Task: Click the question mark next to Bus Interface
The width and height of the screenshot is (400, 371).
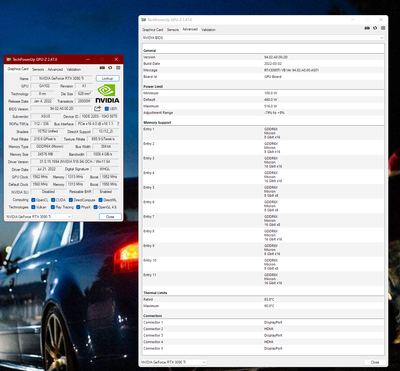Action: 118,124
